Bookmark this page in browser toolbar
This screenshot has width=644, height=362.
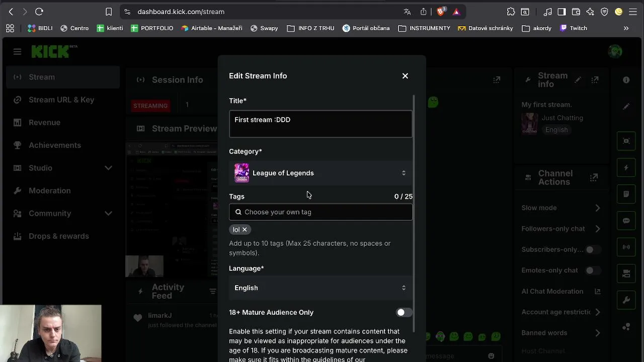pos(109,12)
